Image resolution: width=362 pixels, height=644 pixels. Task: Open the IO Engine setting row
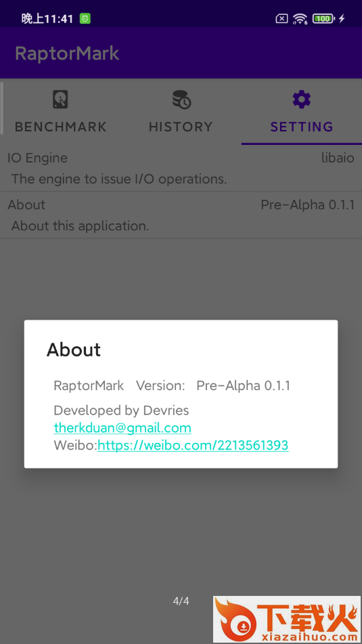click(181, 169)
